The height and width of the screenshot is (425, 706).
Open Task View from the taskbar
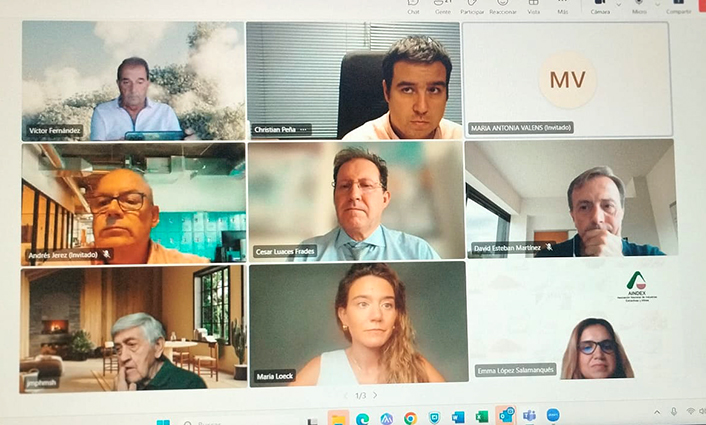coord(312,421)
